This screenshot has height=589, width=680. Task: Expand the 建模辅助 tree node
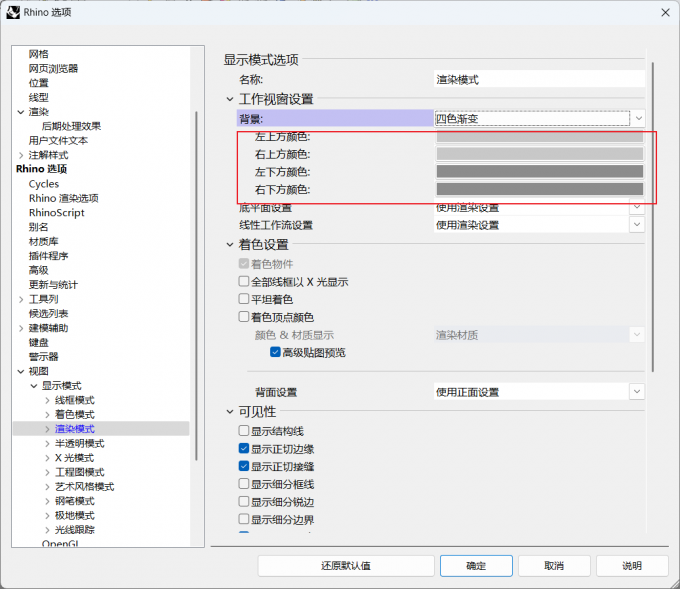[21, 328]
